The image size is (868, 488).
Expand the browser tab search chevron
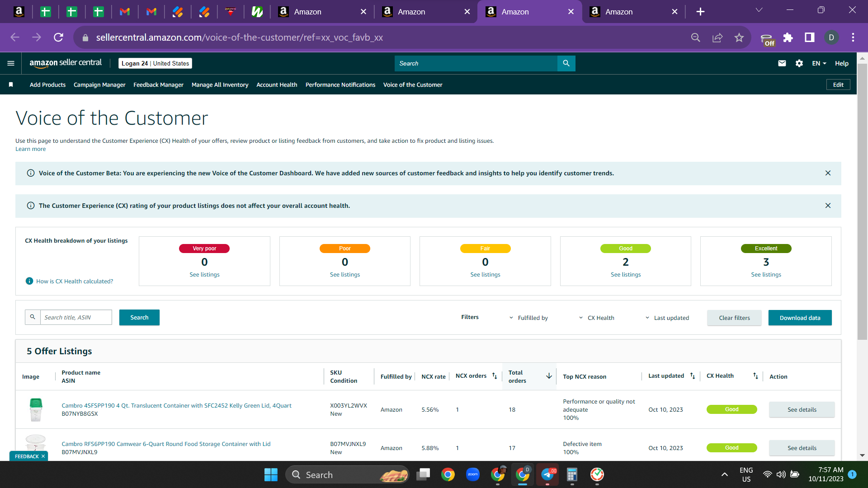[759, 10]
